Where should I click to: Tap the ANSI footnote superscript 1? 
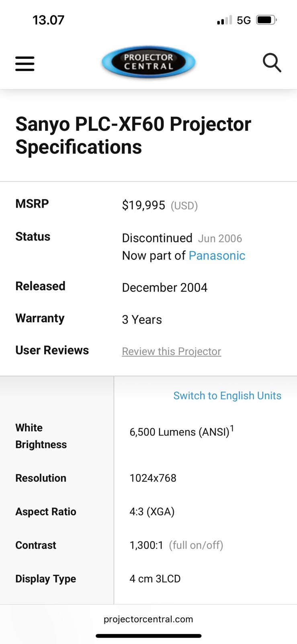pos(232,428)
